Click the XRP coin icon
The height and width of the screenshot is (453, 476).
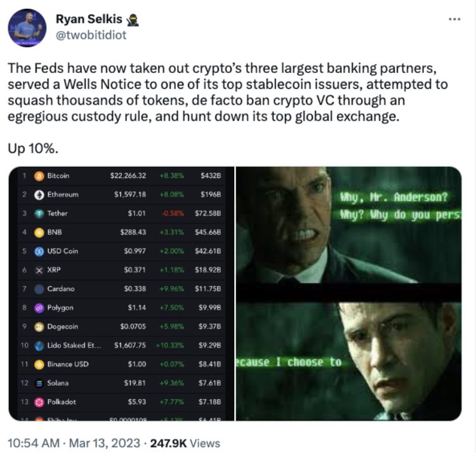[x=38, y=270]
